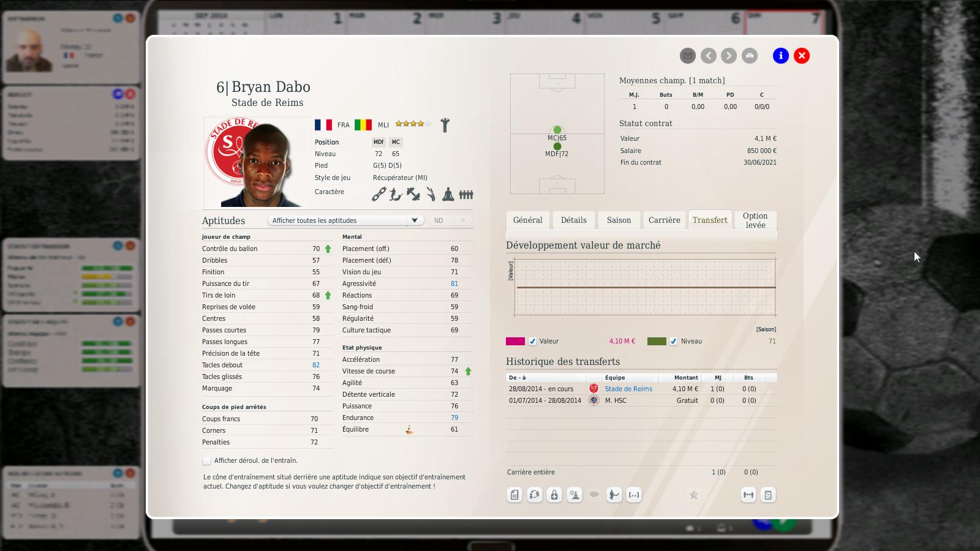
Task: Open the ND dropdown
Action: pos(450,220)
